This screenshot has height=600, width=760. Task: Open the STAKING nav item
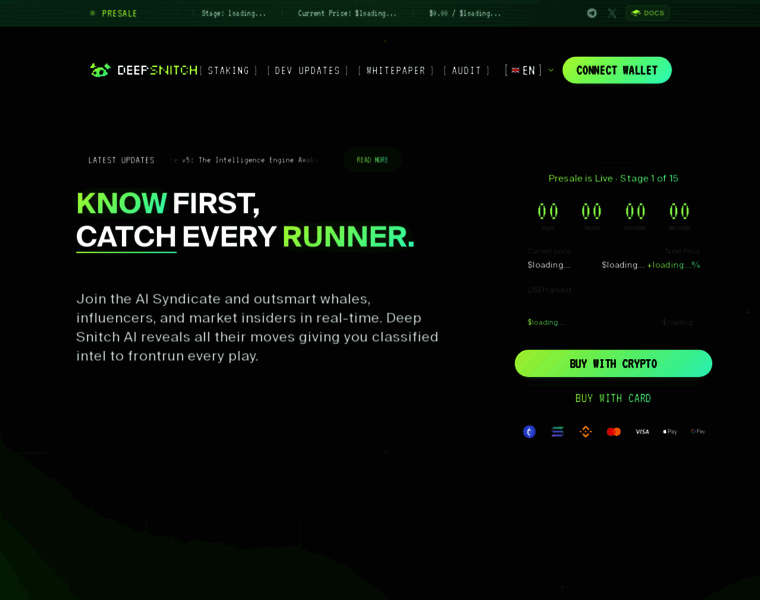click(228, 71)
